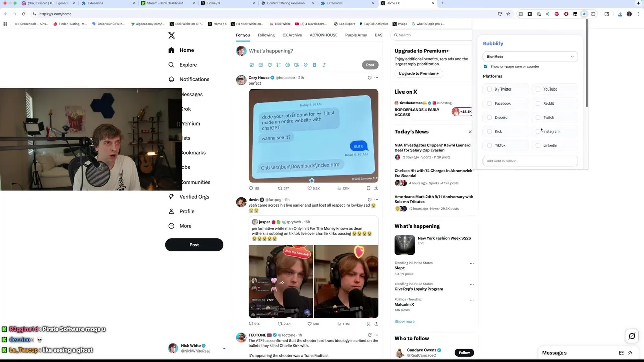Switch to the CX Archive tab

[x=292, y=35]
